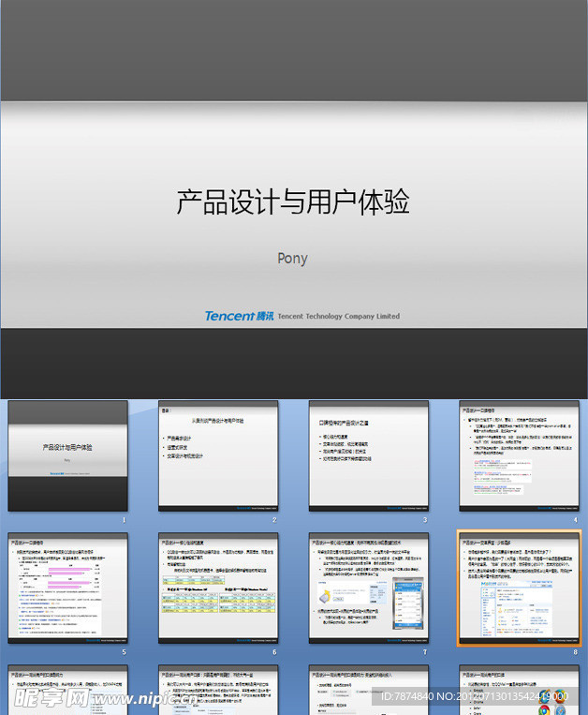Select slide 1 title thumbnail
588x715 pixels.
pyautogui.click(x=67, y=456)
